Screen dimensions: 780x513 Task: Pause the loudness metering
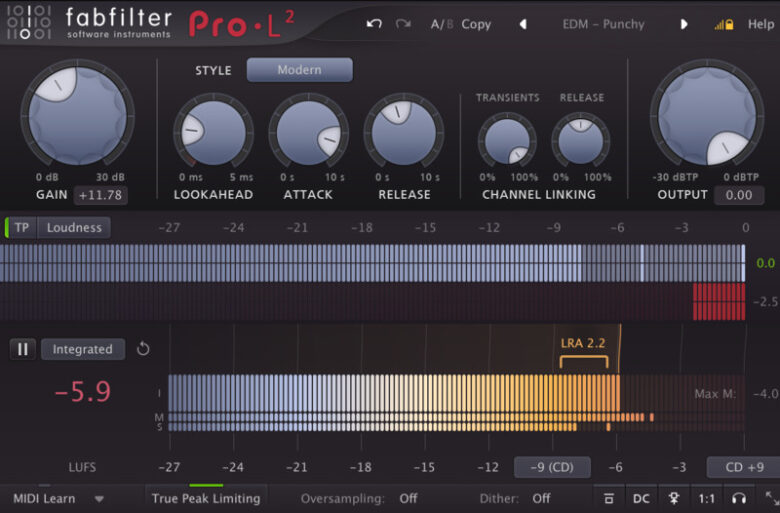click(22, 349)
